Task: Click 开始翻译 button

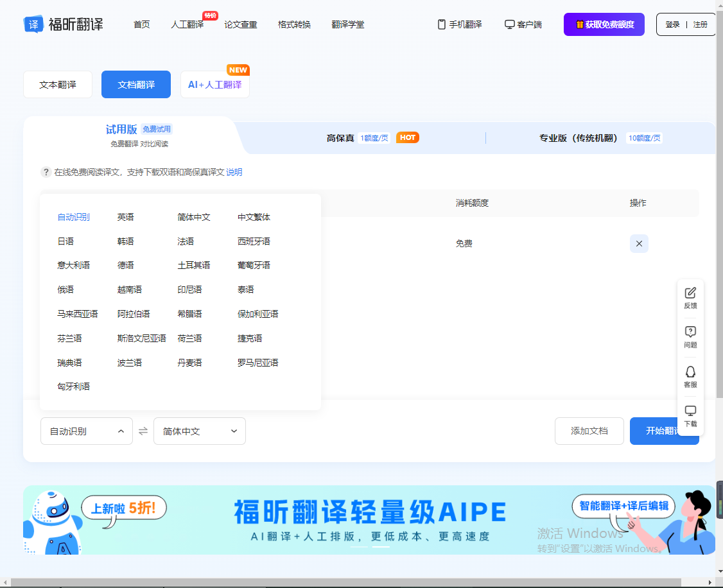Action: pyautogui.click(x=665, y=431)
